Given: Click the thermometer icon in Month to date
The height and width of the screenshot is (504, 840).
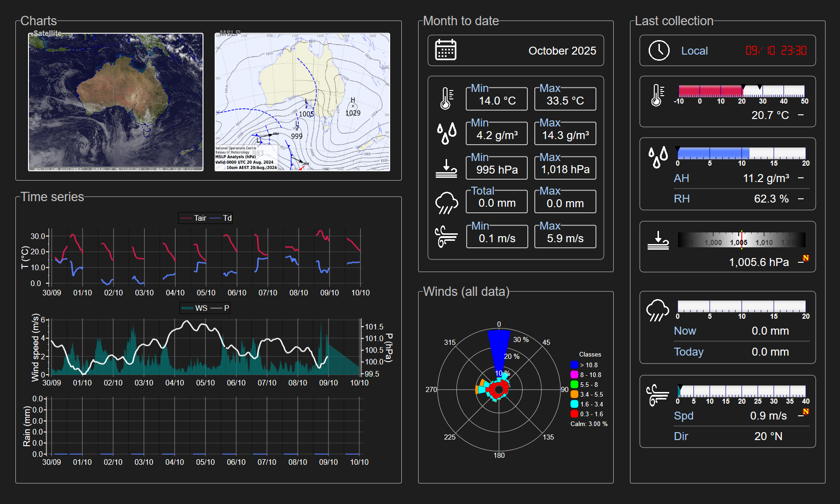Looking at the screenshot, I should pos(446,98).
